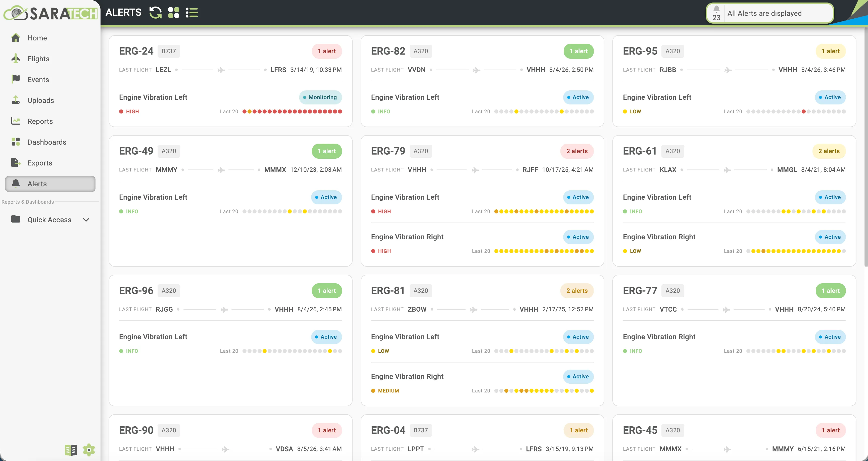Click ERG-45 1 alert badge
The width and height of the screenshot is (868, 461).
click(x=831, y=430)
